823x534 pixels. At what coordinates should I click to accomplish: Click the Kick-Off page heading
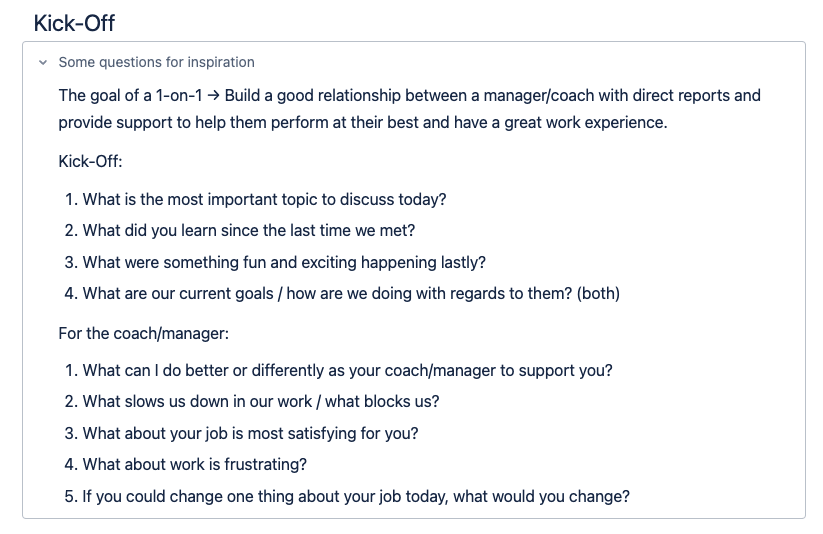(74, 21)
